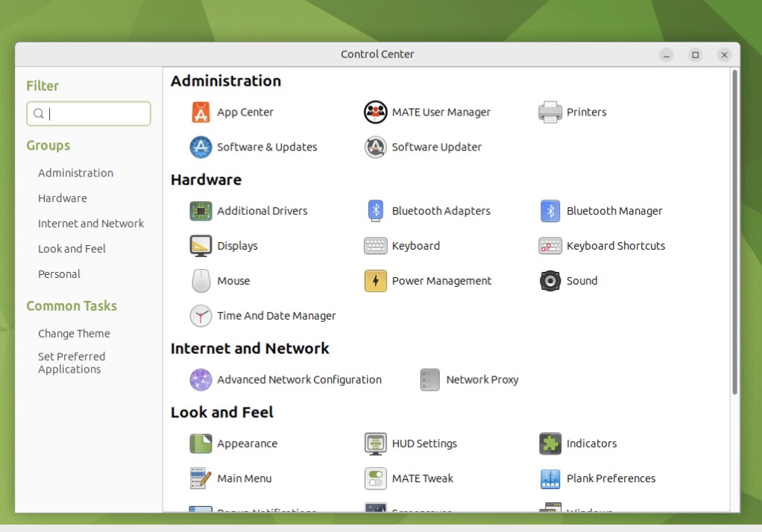Open Keyboard Shortcuts icon
This screenshot has height=532, width=762.
(550, 246)
